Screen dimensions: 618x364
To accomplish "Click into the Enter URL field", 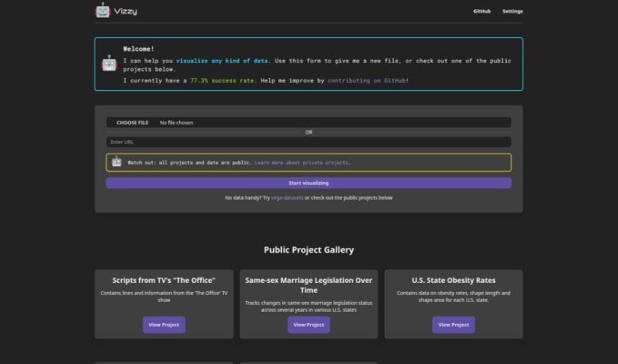I will pos(309,142).
